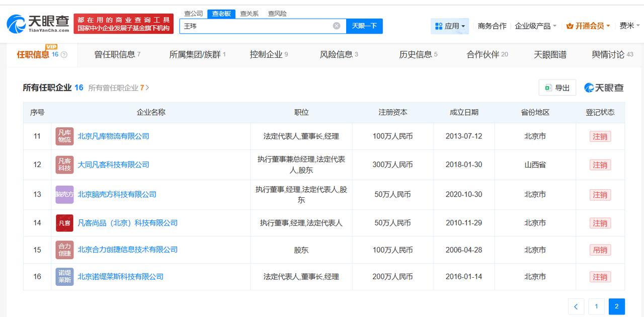The width and height of the screenshot is (644, 317).
Task: Expand the 开通会员 dropdown
Action: click(588, 26)
